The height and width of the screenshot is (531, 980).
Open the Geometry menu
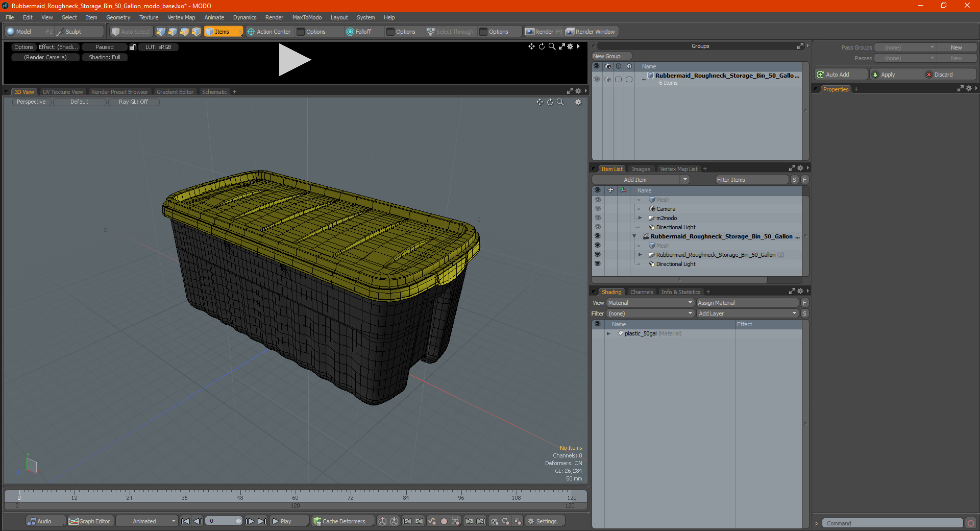click(x=118, y=17)
